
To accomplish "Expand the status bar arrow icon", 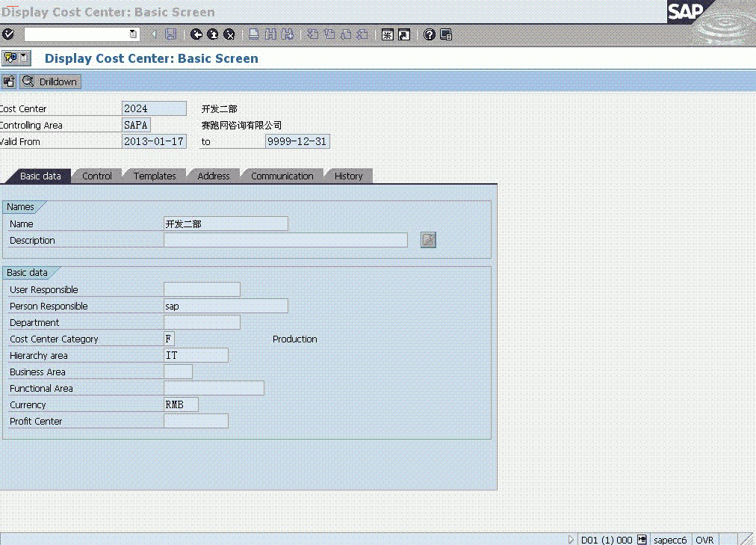I will (x=571, y=539).
